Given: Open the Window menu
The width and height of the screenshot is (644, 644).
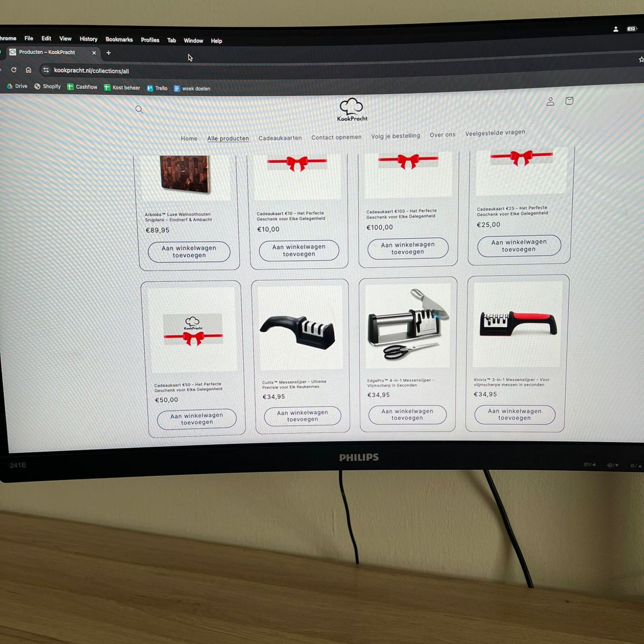Looking at the screenshot, I should point(193,41).
